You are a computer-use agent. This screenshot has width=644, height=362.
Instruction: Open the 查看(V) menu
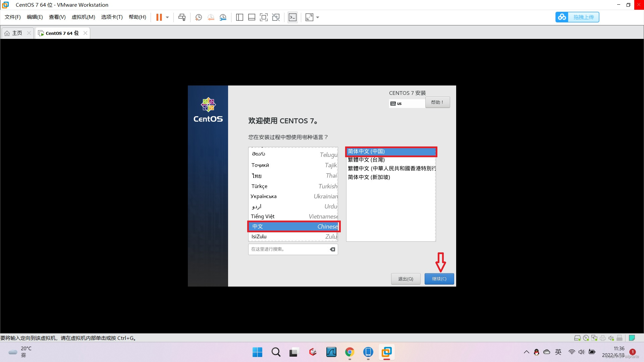[57, 17]
